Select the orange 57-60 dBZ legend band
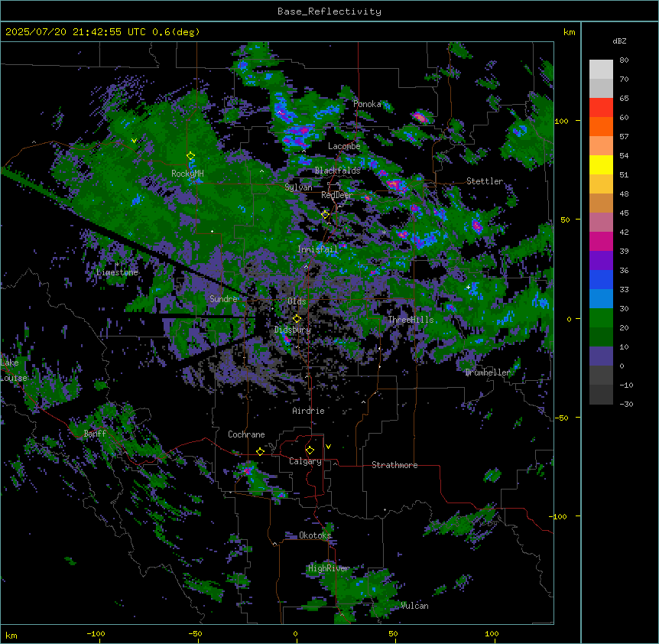 tap(601, 126)
